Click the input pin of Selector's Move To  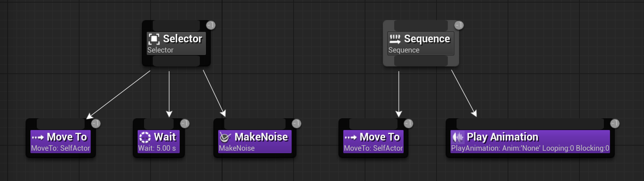coord(61,124)
